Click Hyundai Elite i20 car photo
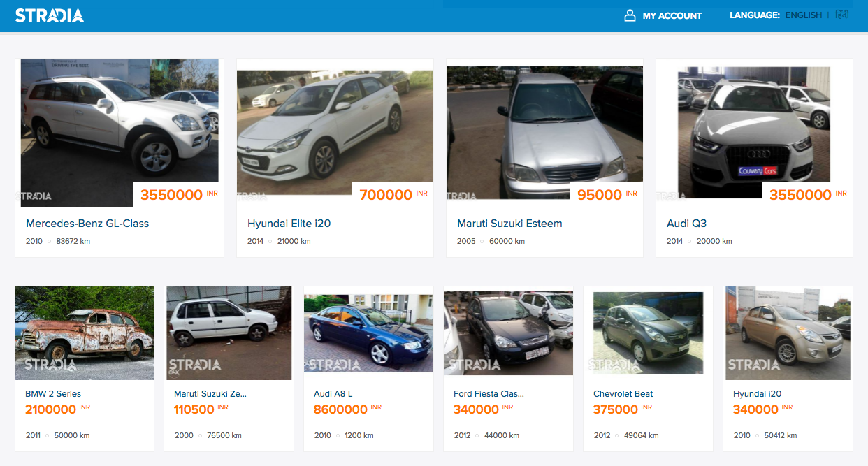Image resolution: width=868 pixels, height=466 pixels. click(x=335, y=132)
